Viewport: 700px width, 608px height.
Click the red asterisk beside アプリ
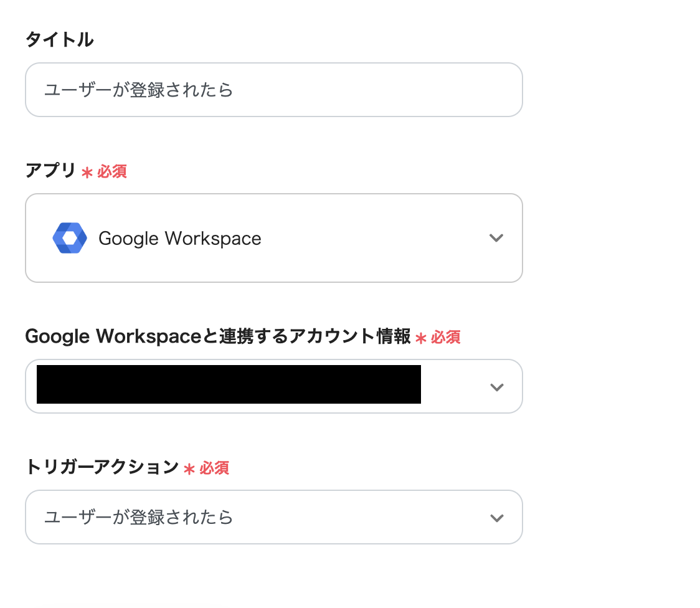[87, 173]
